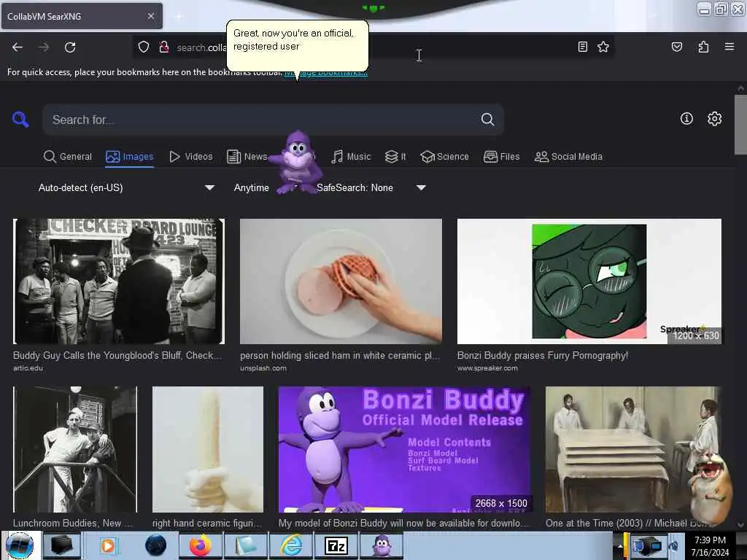The height and width of the screenshot is (560, 747).
Task: Click the Windows Start orb
Action: [x=20, y=545]
